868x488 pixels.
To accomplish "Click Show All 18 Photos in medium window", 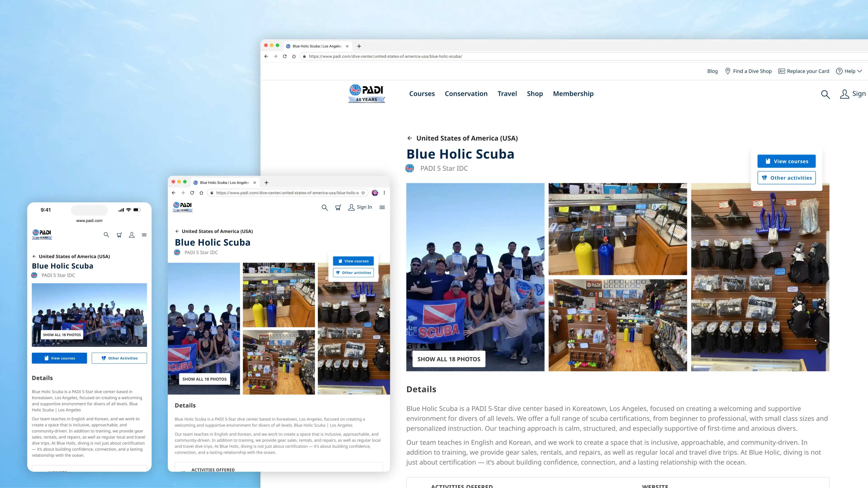I will click(x=205, y=379).
